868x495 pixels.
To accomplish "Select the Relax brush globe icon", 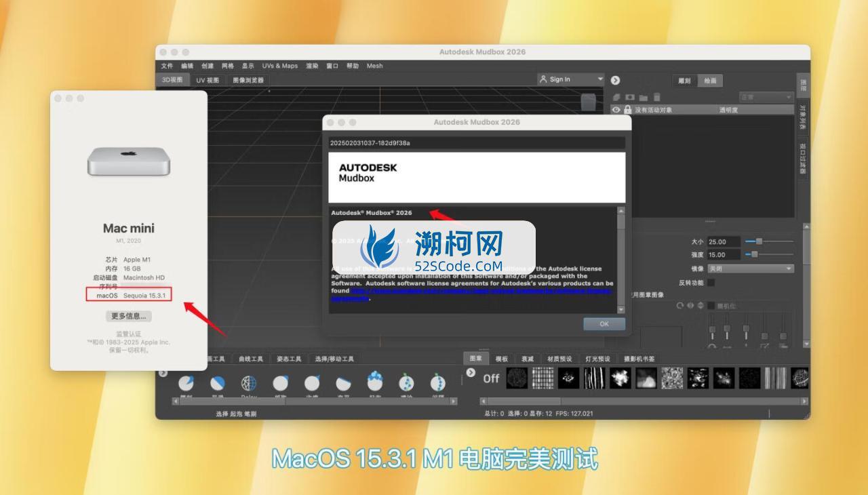I will pos(249,384).
